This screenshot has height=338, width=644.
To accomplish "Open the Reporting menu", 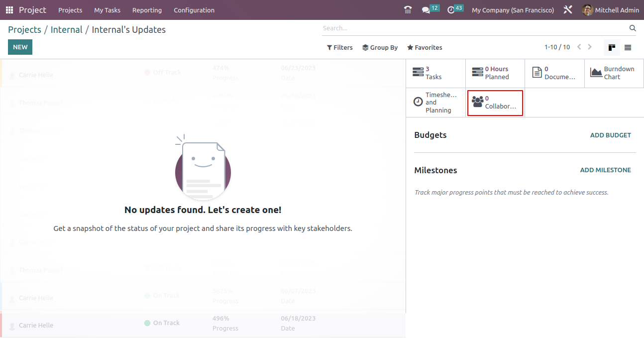I will point(147,10).
